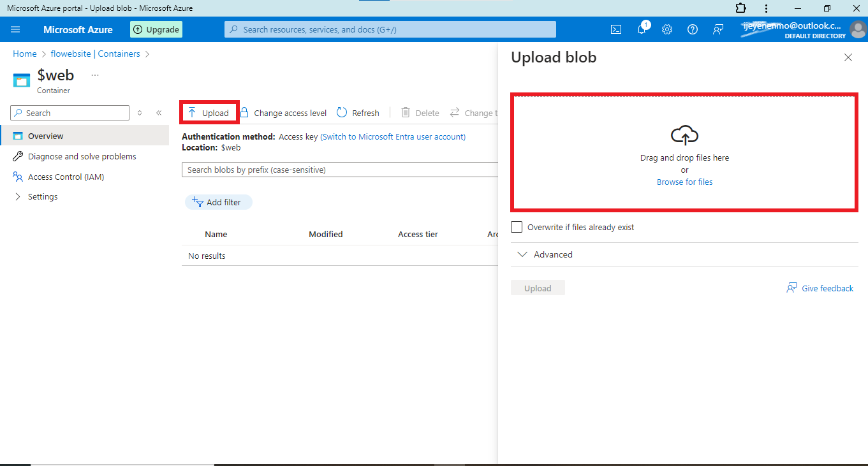Click the user account avatar
Image resolution: width=868 pixels, height=466 pixels.
[x=858, y=29]
